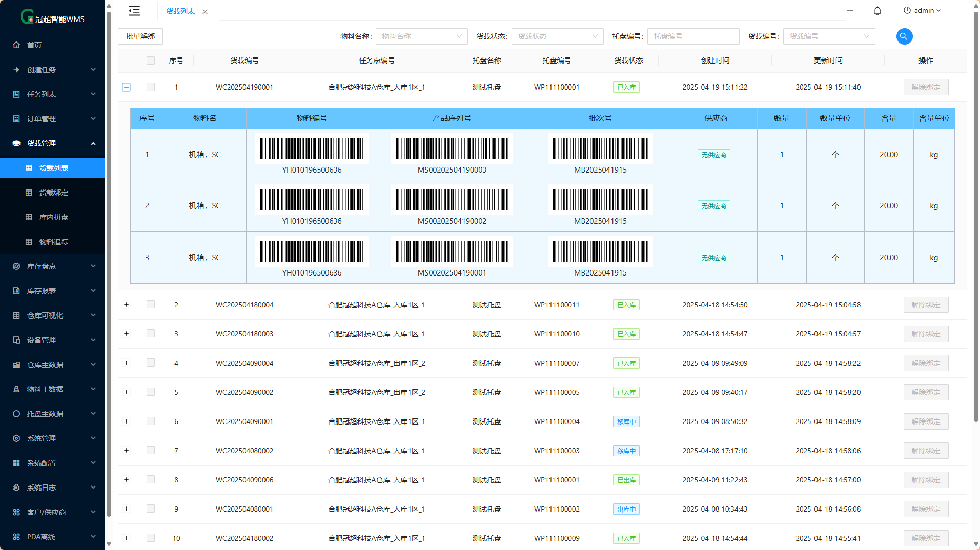Click the grid icon beside 物料追踪
Screen dimensions: 980x550
tap(29, 242)
